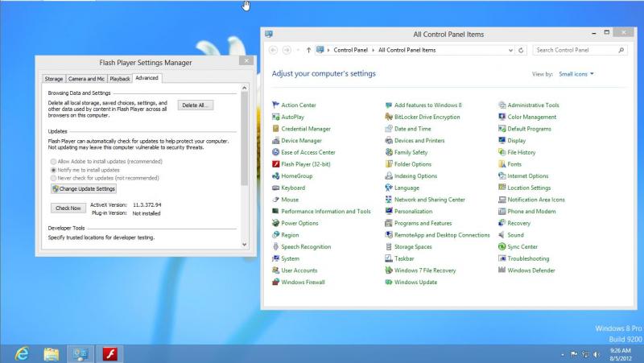Click the clock in the taskbar

coord(620,354)
